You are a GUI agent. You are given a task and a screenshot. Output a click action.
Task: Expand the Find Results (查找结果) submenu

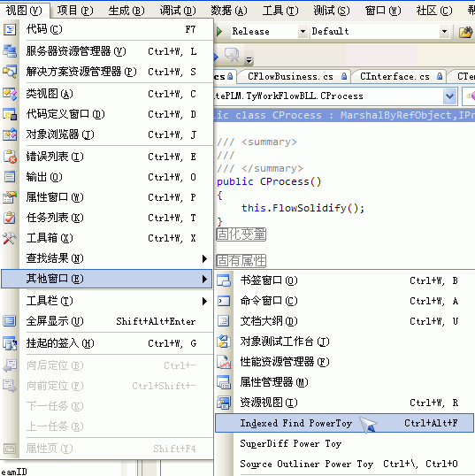click(x=205, y=258)
